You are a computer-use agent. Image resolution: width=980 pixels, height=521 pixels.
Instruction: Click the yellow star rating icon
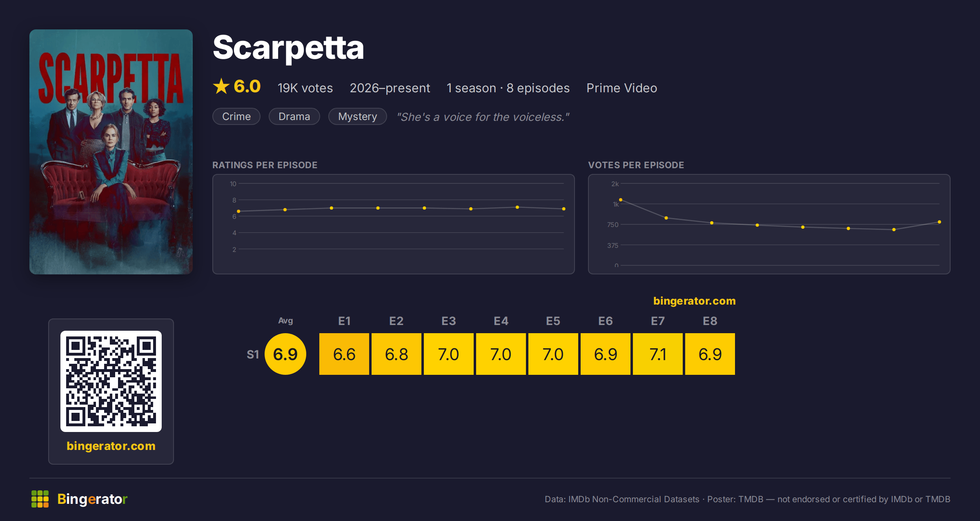[221, 86]
